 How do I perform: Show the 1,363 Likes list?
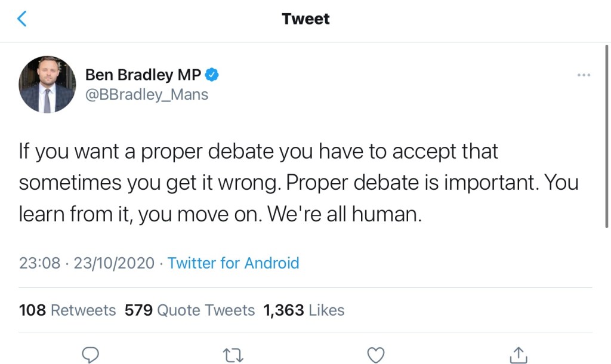(x=304, y=310)
